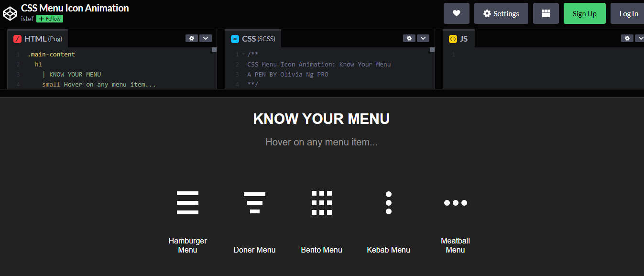Click the 'KNOW YOUR MENU' heading
The height and width of the screenshot is (276, 644).
(321, 119)
